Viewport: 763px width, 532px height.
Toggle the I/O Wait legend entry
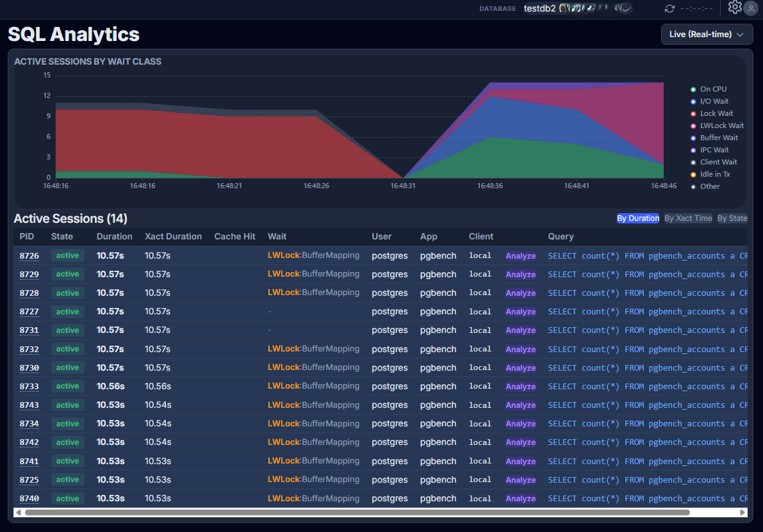click(714, 101)
